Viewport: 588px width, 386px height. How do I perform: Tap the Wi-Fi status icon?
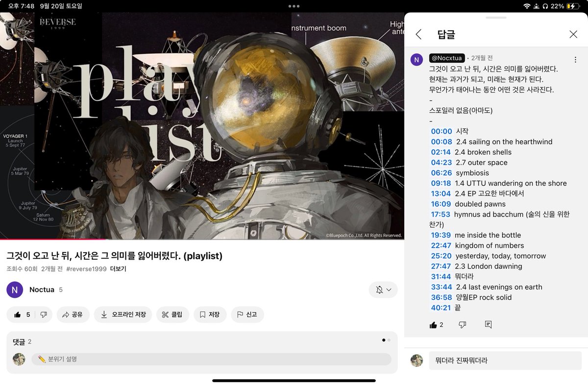(527, 6)
